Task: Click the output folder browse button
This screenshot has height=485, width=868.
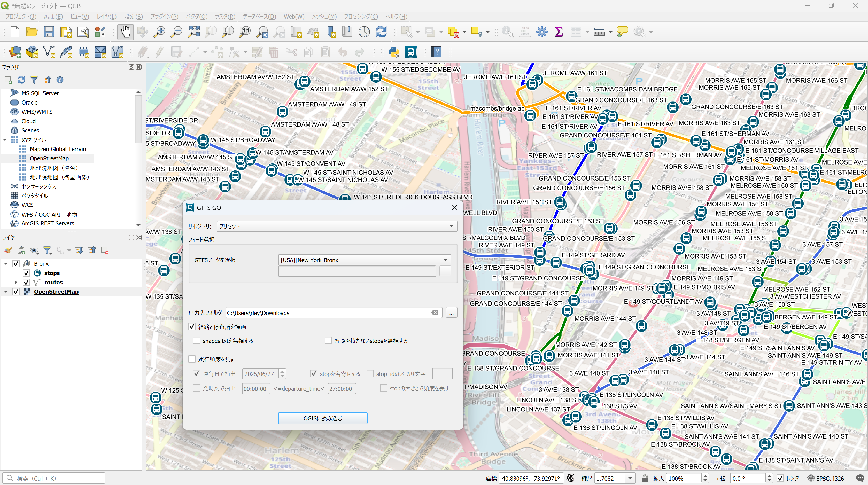Action: point(451,313)
